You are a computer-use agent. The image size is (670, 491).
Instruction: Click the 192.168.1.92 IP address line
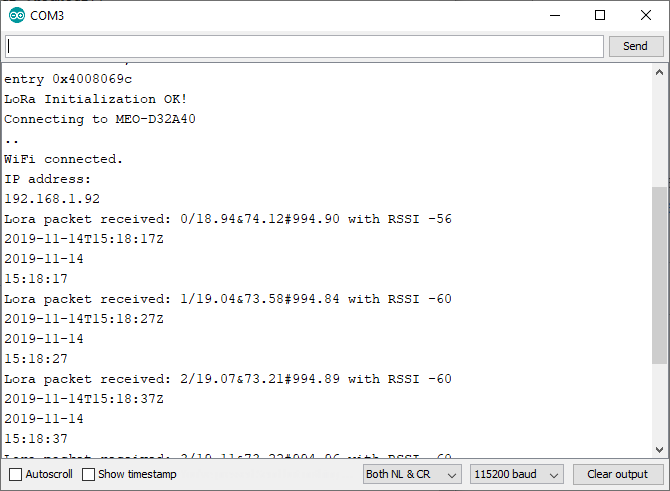point(52,199)
